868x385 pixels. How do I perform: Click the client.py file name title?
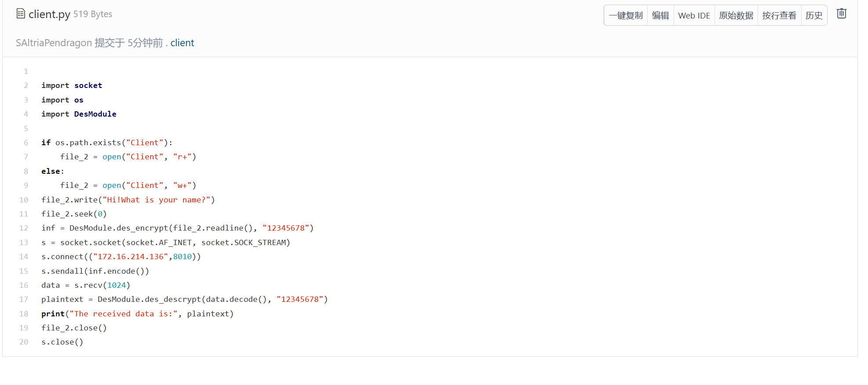coord(49,14)
